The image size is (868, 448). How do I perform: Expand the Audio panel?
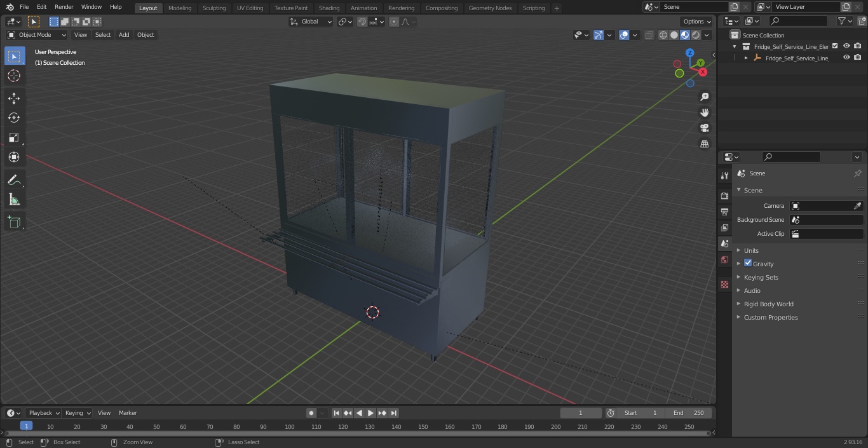pyautogui.click(x=752, y=290)
